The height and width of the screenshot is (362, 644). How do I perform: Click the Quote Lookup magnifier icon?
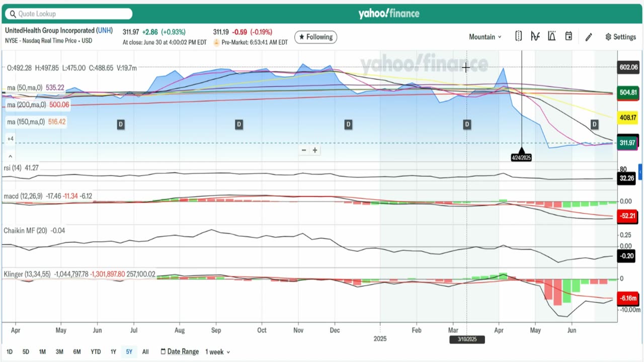point(13,14)
